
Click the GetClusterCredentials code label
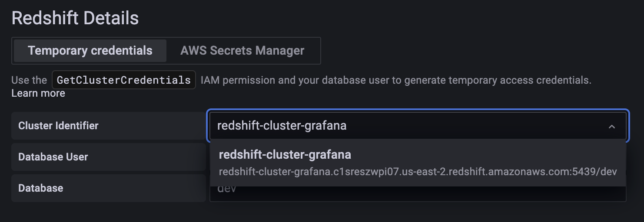coord(124,80)
